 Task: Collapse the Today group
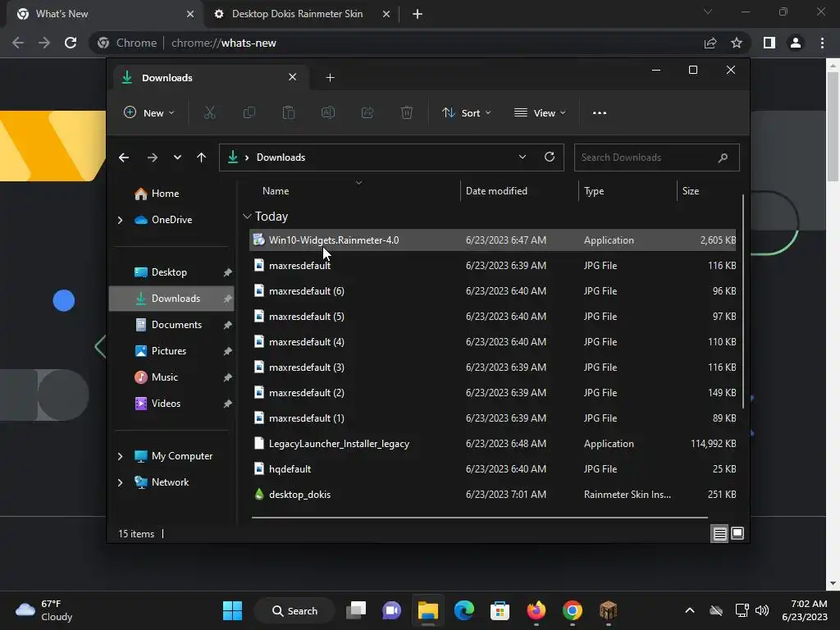tap(247, 217)
